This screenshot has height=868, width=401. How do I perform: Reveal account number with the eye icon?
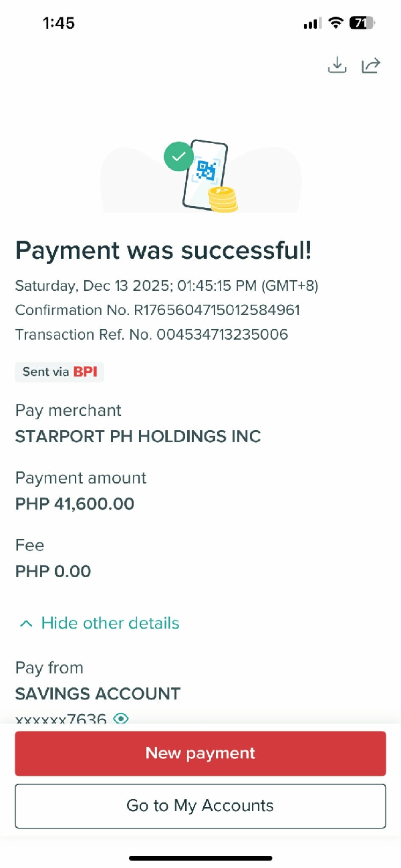coord(121,718)
